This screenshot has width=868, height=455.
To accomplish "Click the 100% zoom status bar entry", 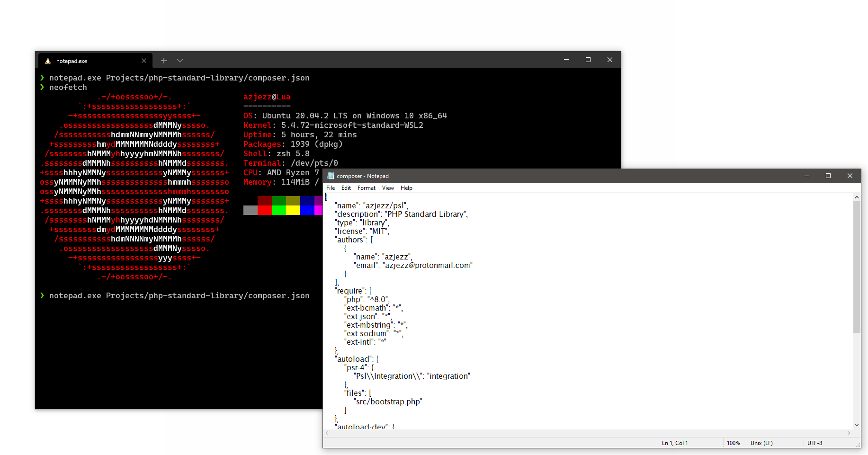I will pyautogui.click(x=734, y=443).
